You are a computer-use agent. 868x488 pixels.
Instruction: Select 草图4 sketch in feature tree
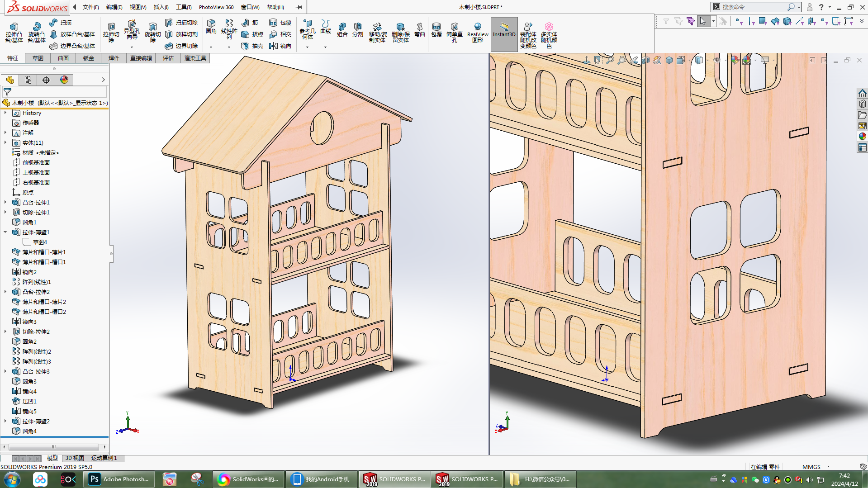(39, 242)
